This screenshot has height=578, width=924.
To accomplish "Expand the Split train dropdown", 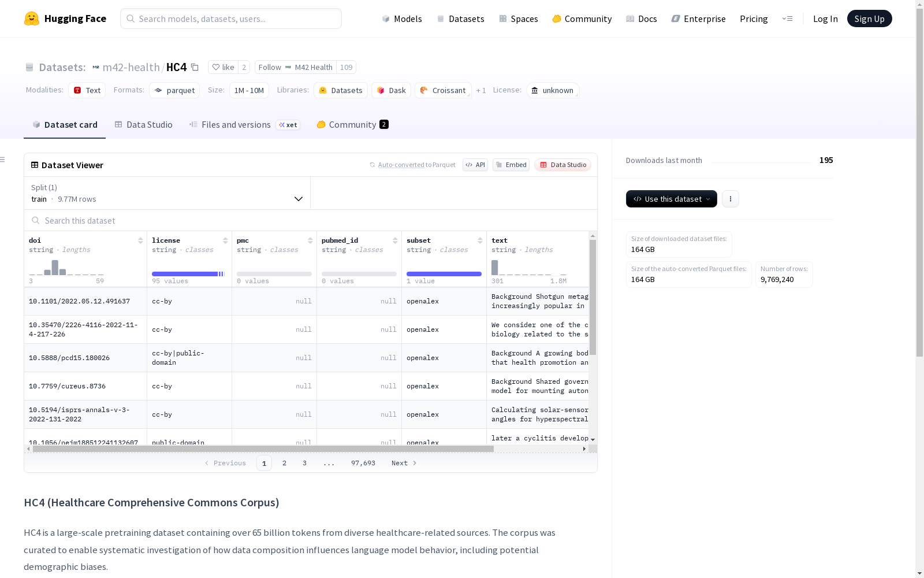I will [167, 193].
